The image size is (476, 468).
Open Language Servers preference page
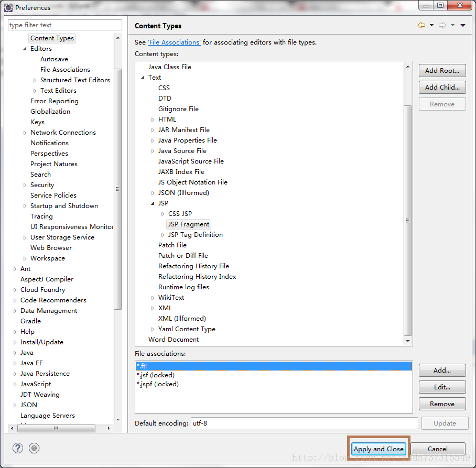47,416
